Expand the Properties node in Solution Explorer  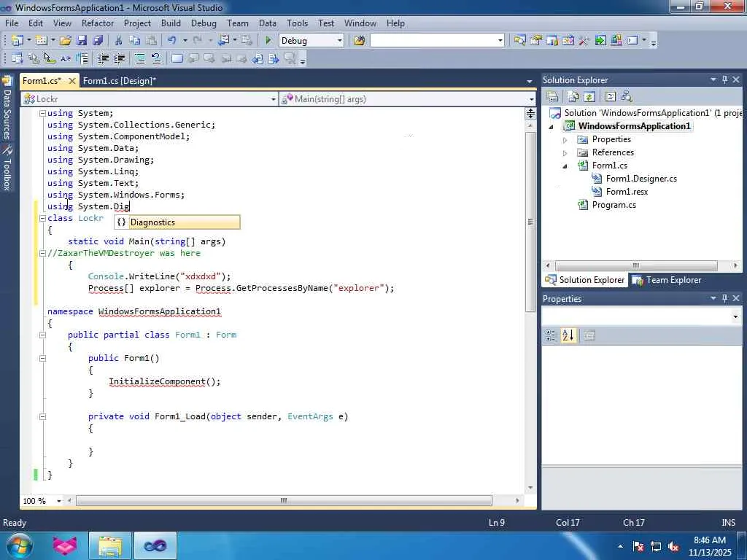565,140
